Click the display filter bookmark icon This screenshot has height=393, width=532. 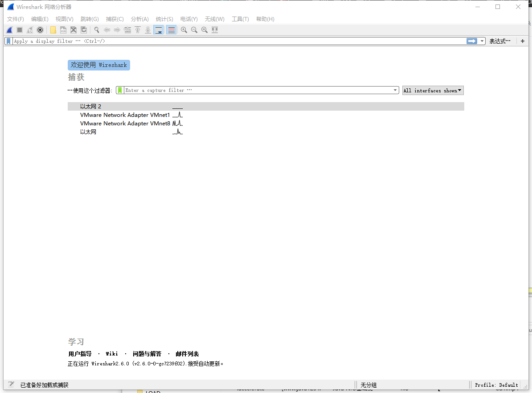[x=9, y=41]
